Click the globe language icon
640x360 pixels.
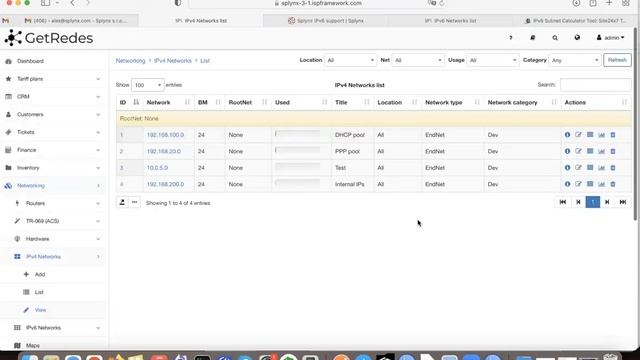point(577,38)
